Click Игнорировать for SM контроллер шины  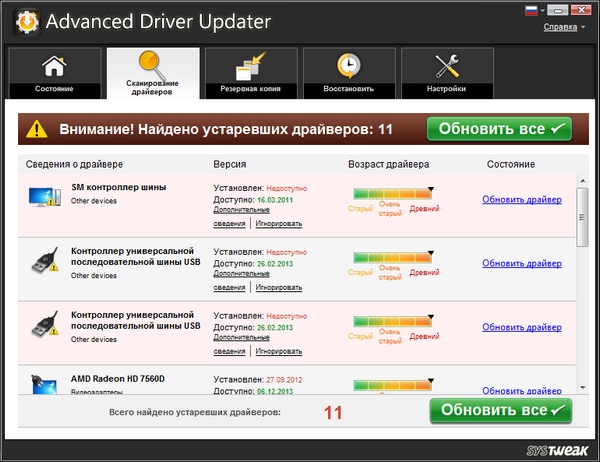(x=276, y=223)
